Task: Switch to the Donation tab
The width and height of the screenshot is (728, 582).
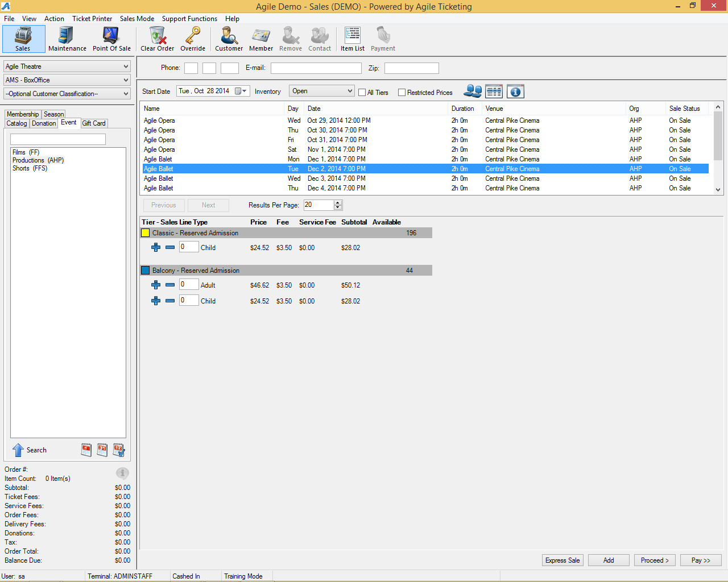Action: click(44, 123)
